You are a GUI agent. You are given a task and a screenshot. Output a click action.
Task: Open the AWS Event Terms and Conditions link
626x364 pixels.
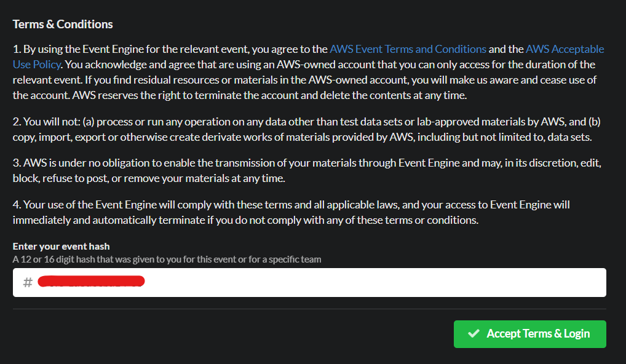coord(408,49)
